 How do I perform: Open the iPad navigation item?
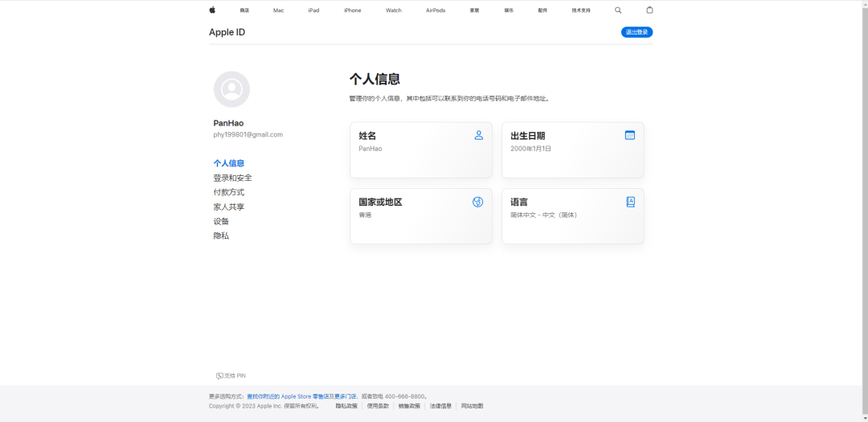pyautogui.click(x=314, y=10)
